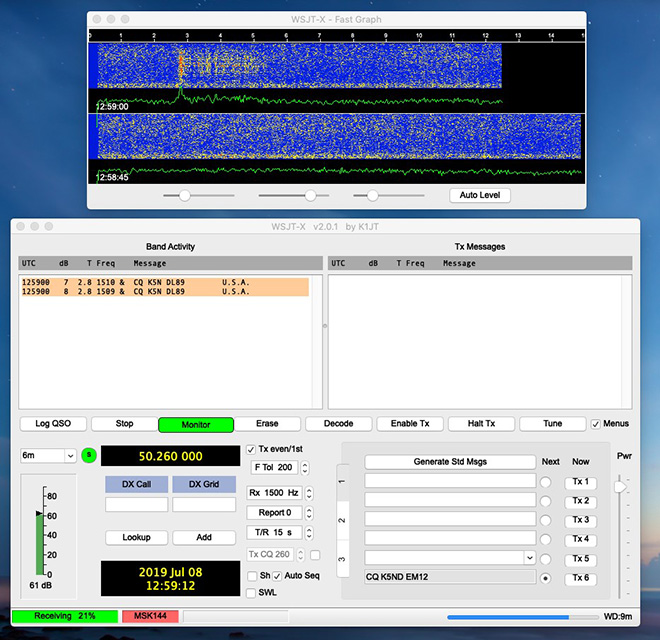This screenshot has width=660, height=640.
Task: Select the Next radio button for Tx 5
Action: [x=546, y=559]
